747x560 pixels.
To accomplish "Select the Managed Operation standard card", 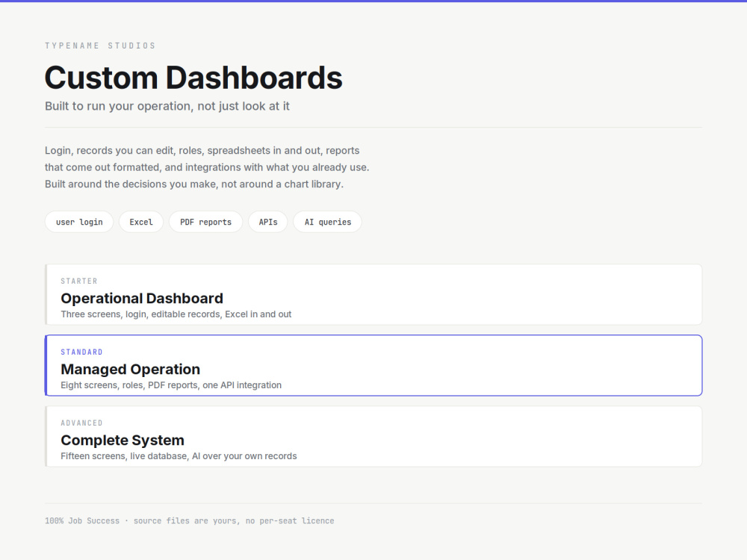I will pyautogui.click(x=373, y=366).
